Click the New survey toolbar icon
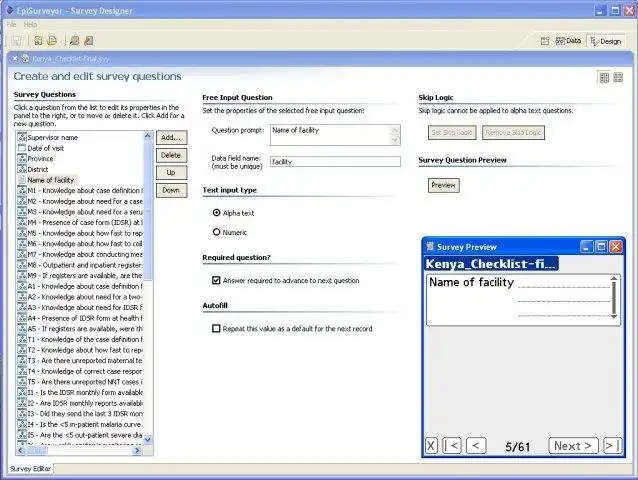 click(x=38, y=40)
